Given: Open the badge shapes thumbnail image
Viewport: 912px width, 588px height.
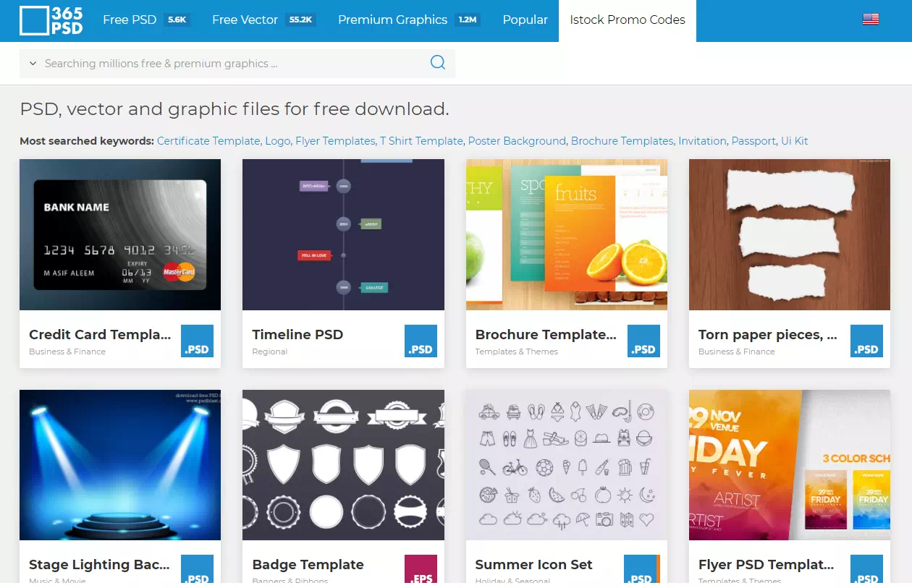Looking at the screenshot, I should click(343, 465).
